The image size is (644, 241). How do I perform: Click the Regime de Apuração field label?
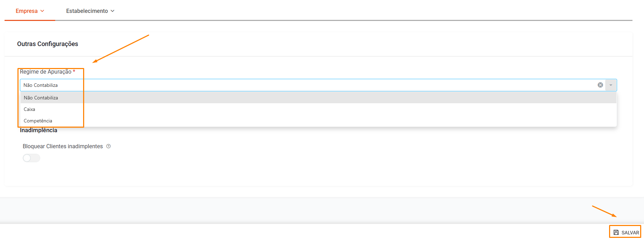coord(45,71)
